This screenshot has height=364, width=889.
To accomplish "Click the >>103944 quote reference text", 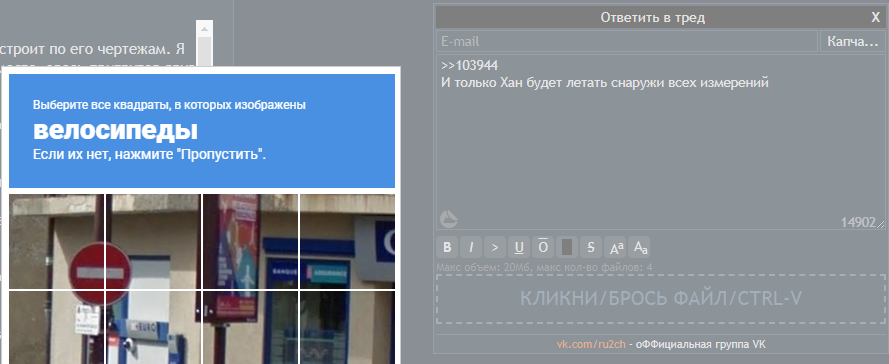I will 469,66.
